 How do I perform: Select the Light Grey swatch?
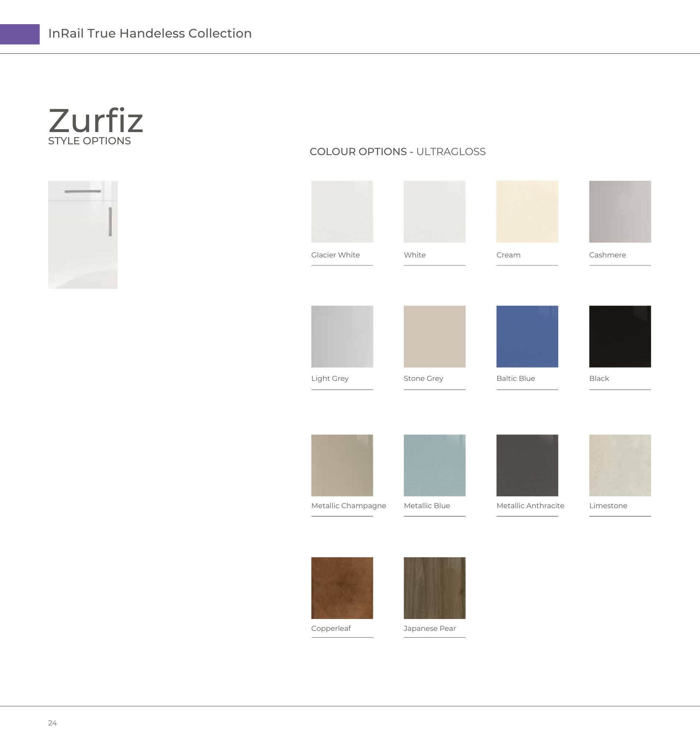click(x=342, y=336)
